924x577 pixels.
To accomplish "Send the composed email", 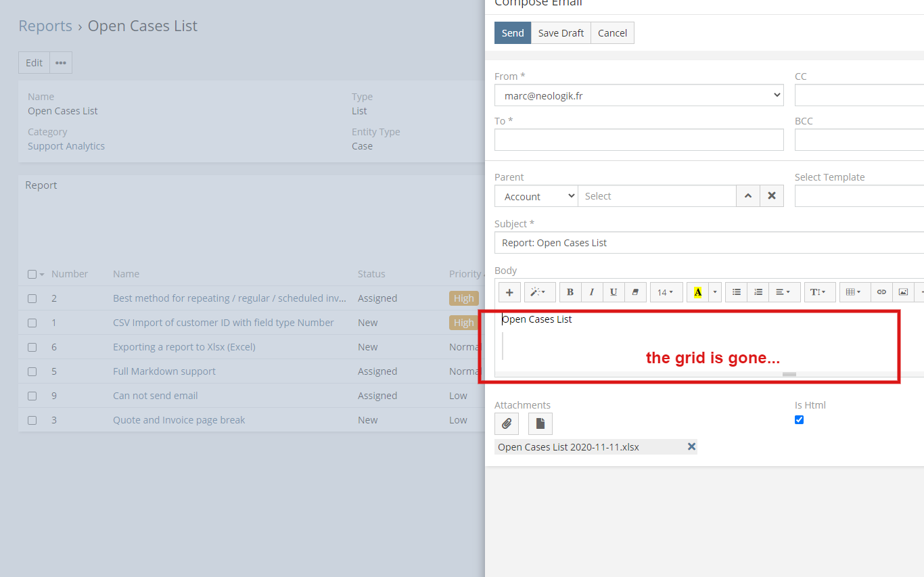I will [x=513, y=33].
